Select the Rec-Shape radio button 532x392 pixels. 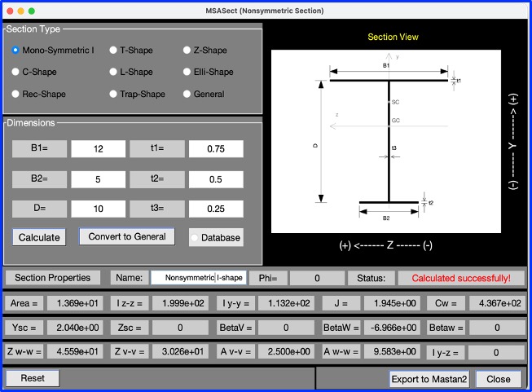click(x=15, y=94)
